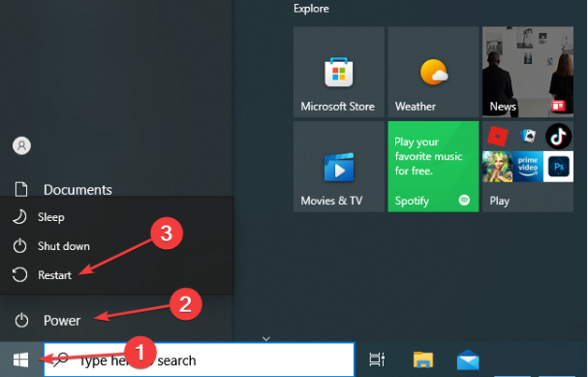
Task: Open the Prime Video icon in the Play folder
Action: tap(528, 167)
